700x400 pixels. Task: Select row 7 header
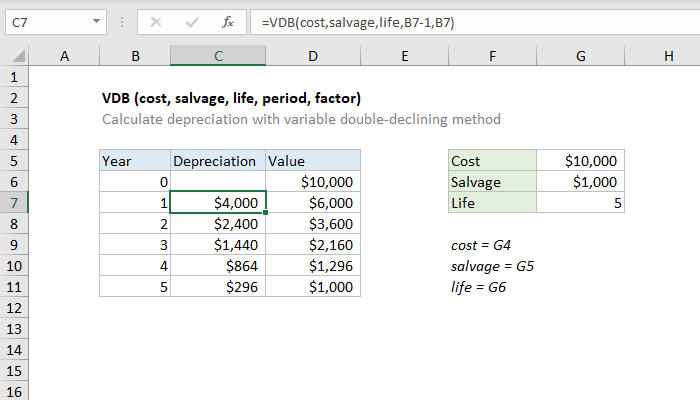click(x=14, y=203)
